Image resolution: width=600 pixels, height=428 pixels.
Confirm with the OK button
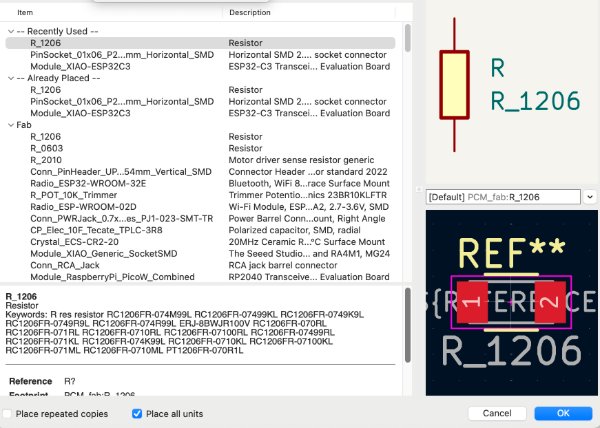click(x=563, y=413)
